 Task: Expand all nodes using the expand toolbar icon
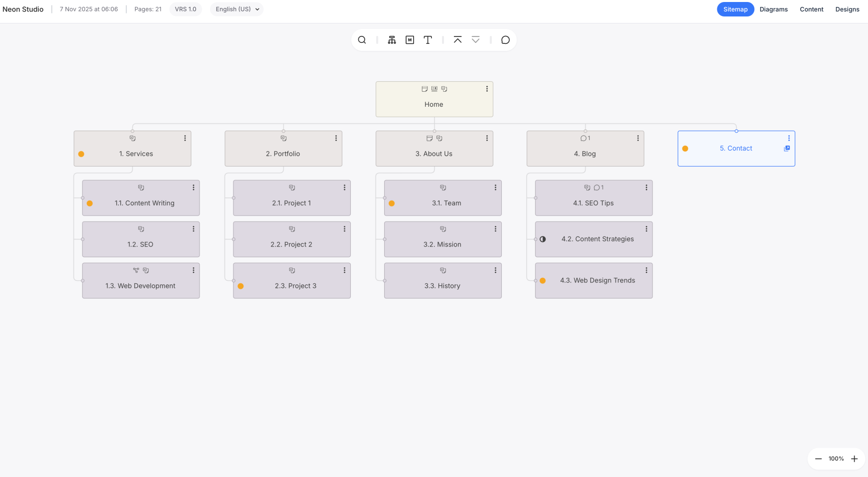click(475, 39)
